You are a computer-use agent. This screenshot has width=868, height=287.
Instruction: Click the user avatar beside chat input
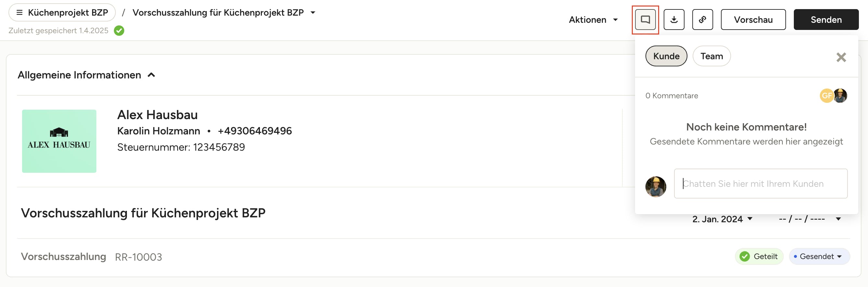(x=655, y=186)
